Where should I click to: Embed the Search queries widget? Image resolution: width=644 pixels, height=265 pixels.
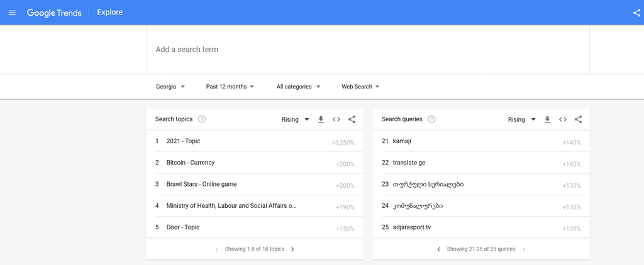(x=563, y=119)
